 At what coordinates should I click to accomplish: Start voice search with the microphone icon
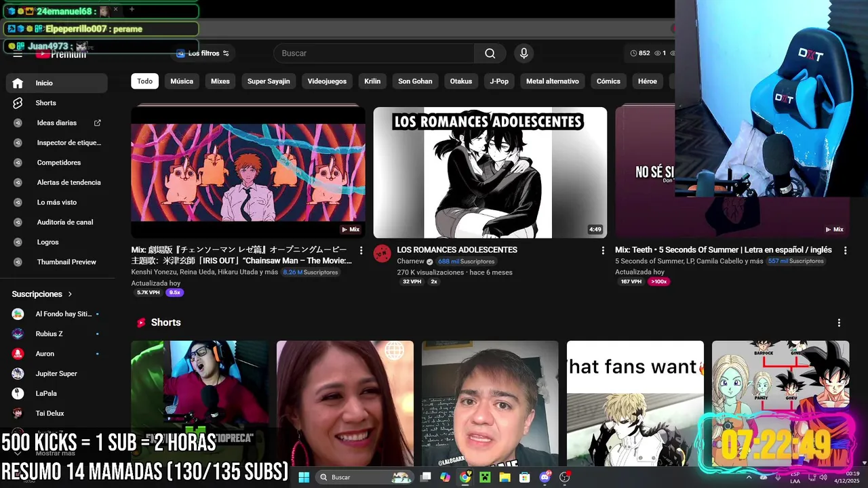click(524, 54)
